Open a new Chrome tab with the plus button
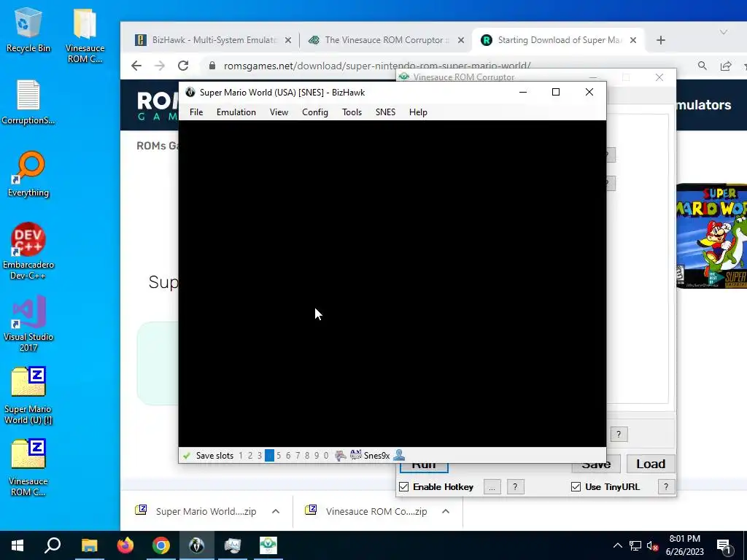This screenshot has height=560, width=747. click(660, 41)
